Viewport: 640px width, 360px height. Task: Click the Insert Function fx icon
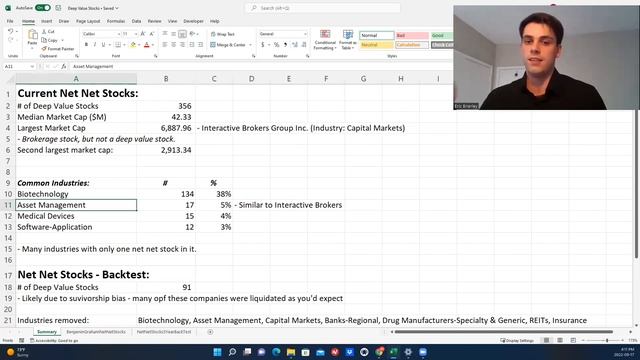coord(64,66)
